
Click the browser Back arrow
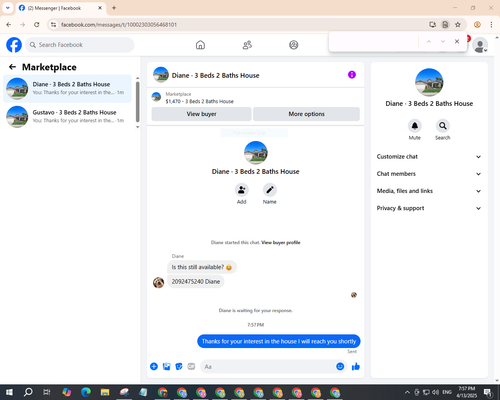9,25
